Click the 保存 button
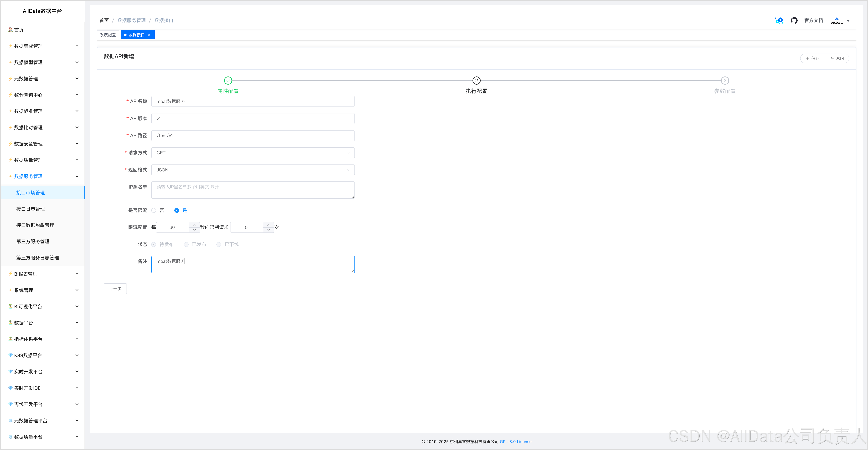Screen dimensions: 868x450 pos(812,58)
